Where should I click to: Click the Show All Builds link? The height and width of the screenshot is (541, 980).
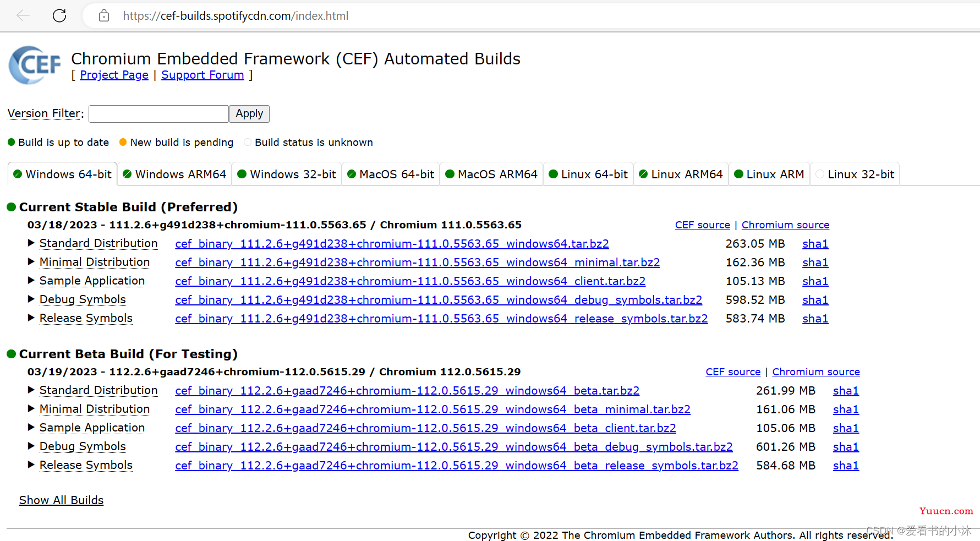(x=61, y=500)
